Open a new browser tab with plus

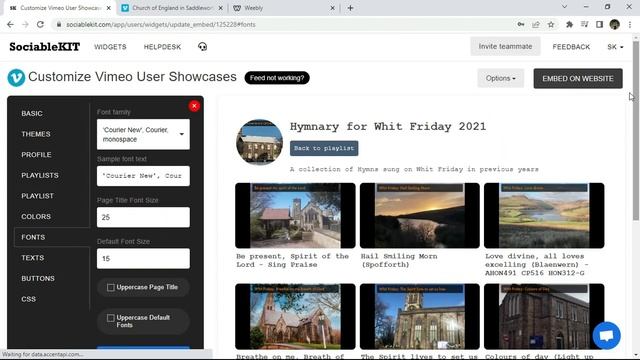point(350,8)
